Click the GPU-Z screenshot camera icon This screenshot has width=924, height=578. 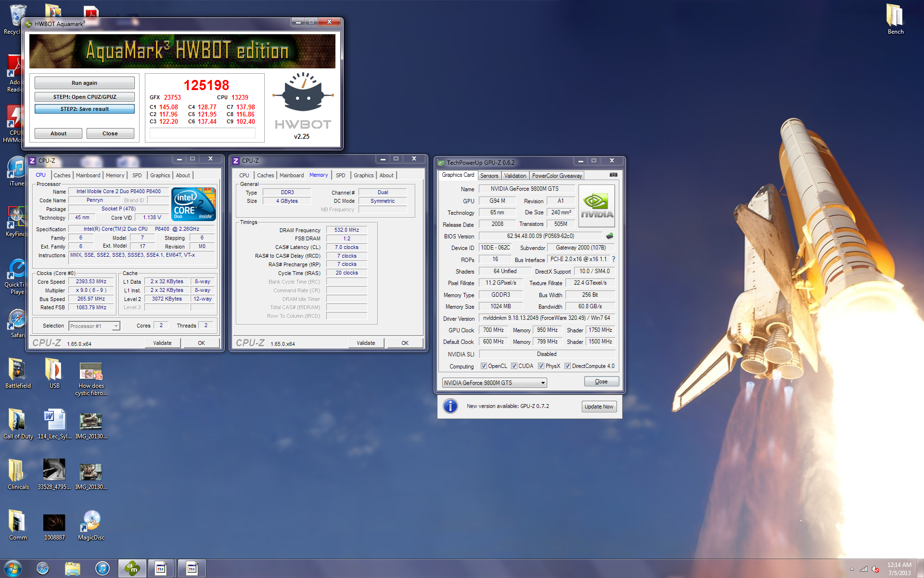pos(613,175)
